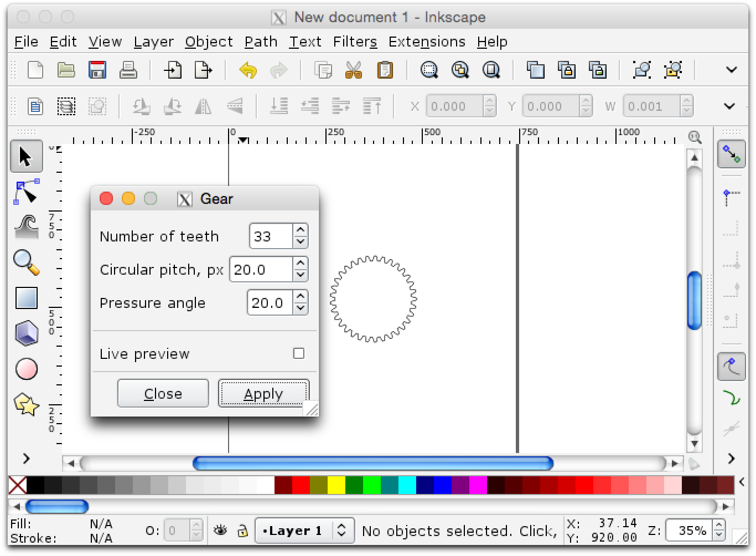Select the Zoom magnifier tool
Viewport: 756px width, 556px height.
[26, 262]
